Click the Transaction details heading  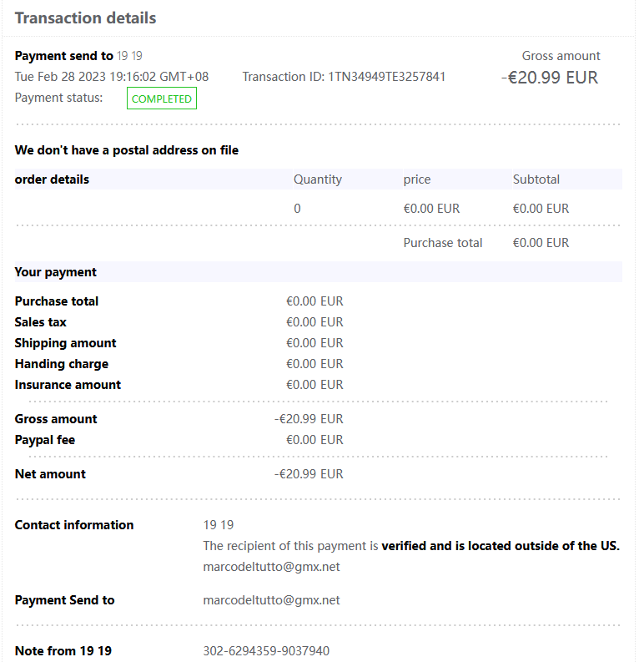coord(85,18)
